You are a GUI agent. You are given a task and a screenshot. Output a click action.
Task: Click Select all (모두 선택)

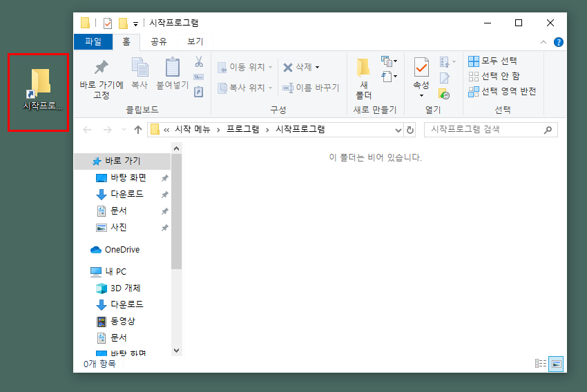coord(492,61)
